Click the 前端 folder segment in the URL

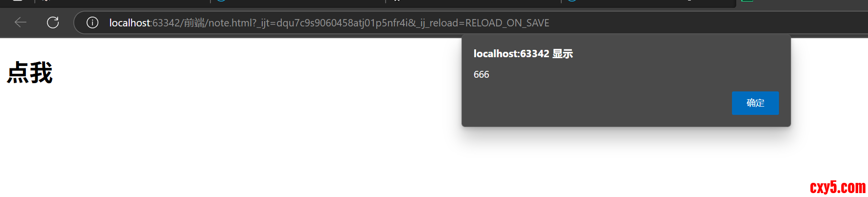click(194, 23)
